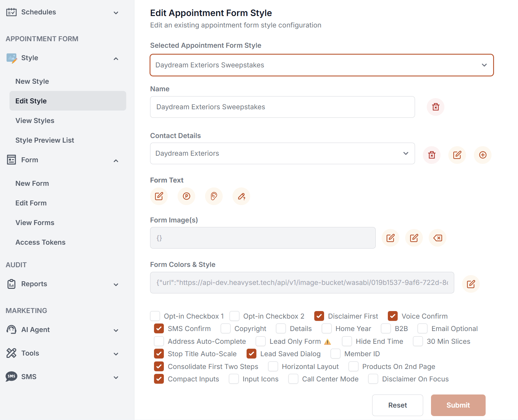This screenshot has height=420, width=518.
Task: Uncheck Stop Title Auto-Scale
Action: tap(159, 354)
